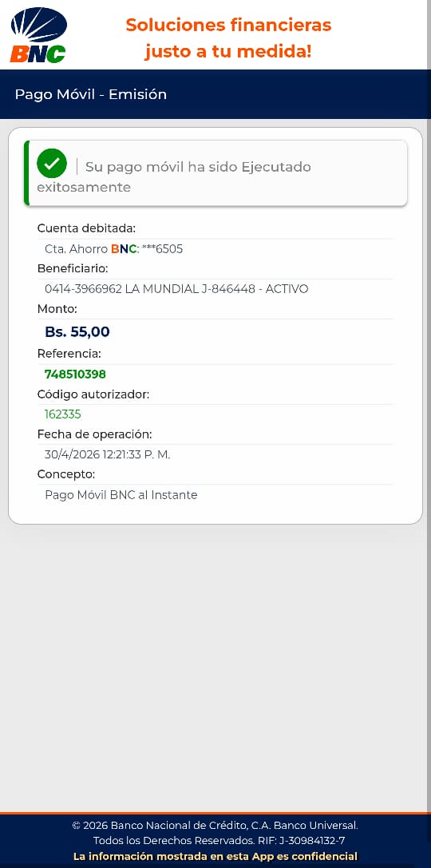Image resolution: width=431 pixels, height=868 pixels.
Task: Select the beneficiary phone 0414-3966962 line
Action: [x=176, y=289]
